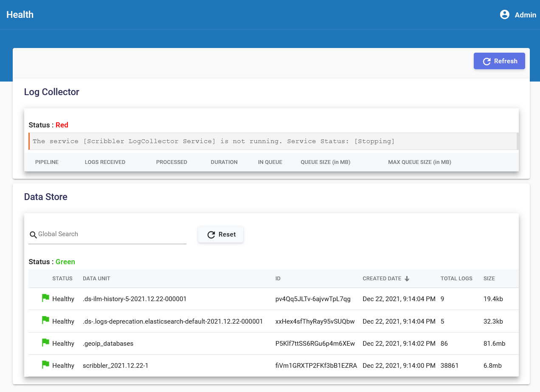540x392 pixels.
Task: Click the Pipeline column header in Log Collector
Action: 47,162
